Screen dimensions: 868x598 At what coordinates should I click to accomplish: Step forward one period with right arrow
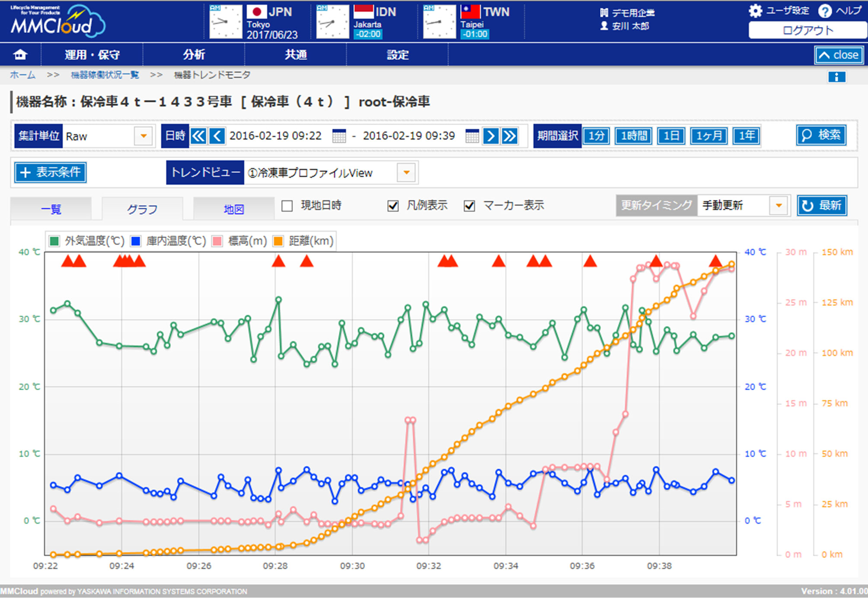[x=491, y=136]
